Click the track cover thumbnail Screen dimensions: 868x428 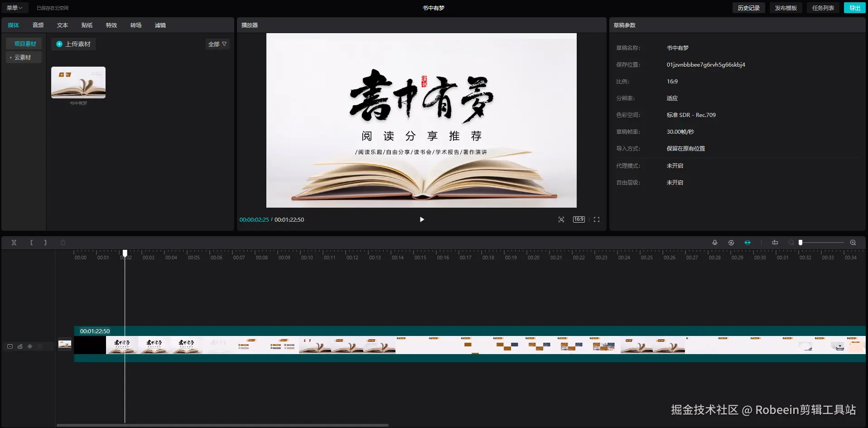[65, 345]
